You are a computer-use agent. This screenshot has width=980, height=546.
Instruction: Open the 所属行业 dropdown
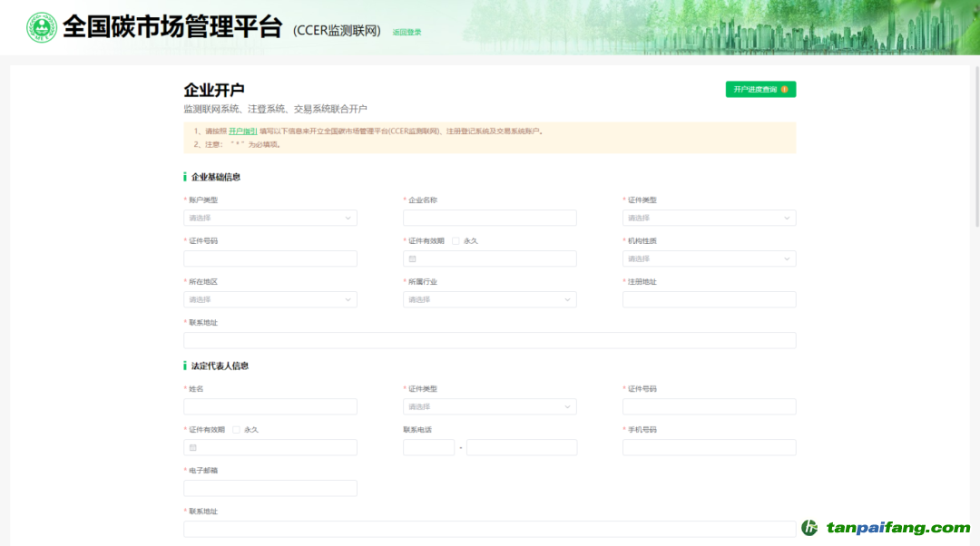tap(489, 299)
